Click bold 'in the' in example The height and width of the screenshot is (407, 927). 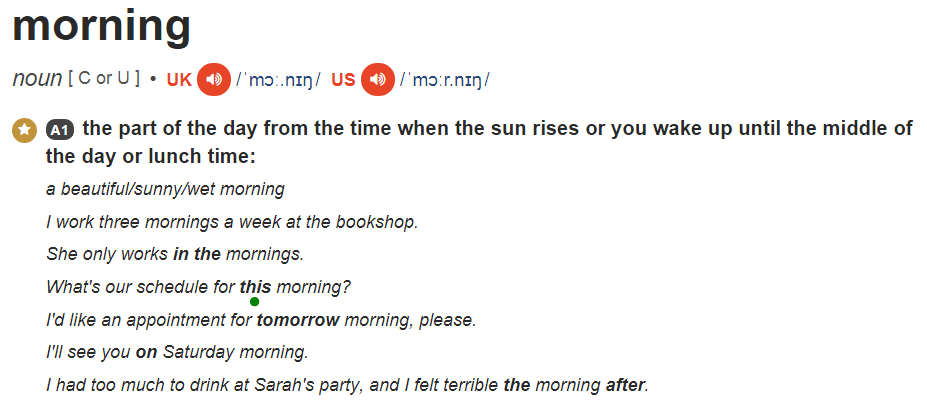click(x=197, y=254)
